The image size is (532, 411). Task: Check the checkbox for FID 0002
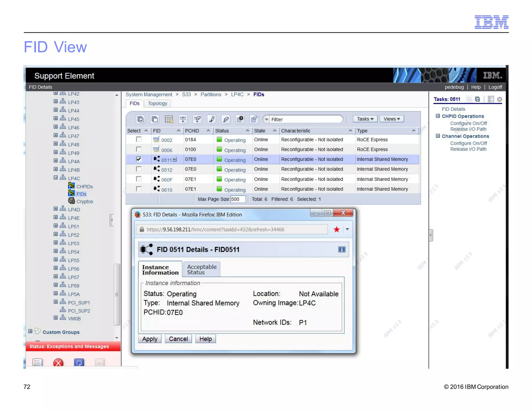coord(139,140)
